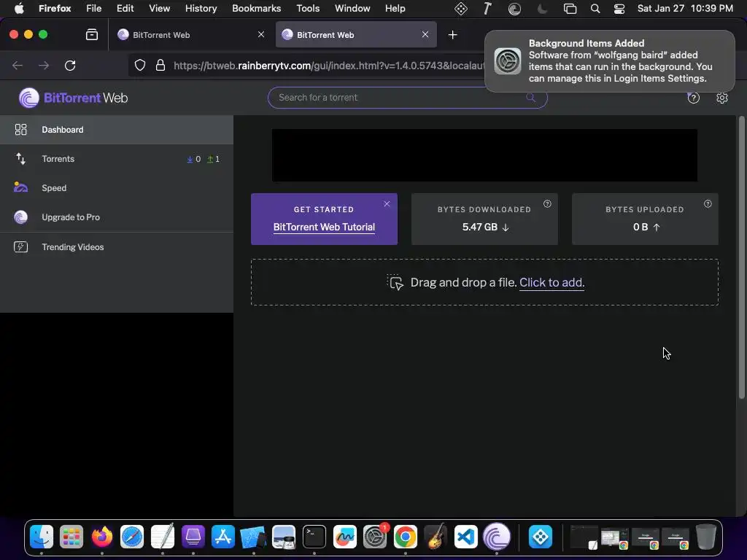The image size is (747, 560).
Task: Open Safari from the Dock
Action: 132,537
